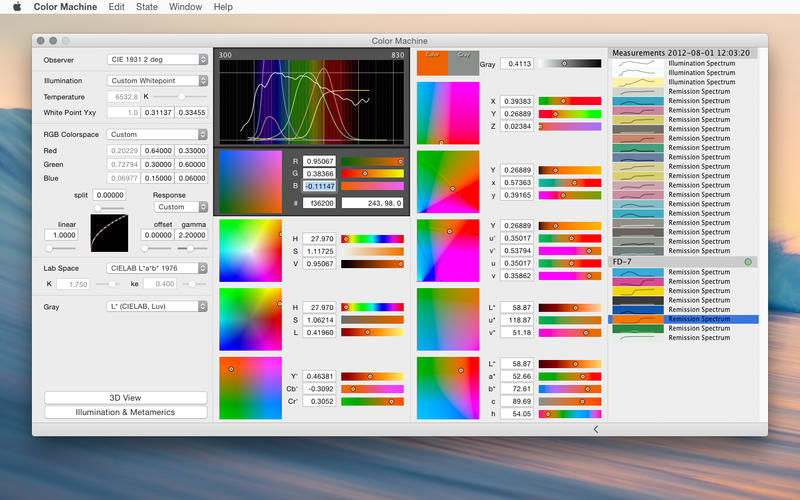Select the green FD-7 Remission Spectrum thumbnail
Image resolution: width=800 pixels, height=500 pixels.
(638, 329)
